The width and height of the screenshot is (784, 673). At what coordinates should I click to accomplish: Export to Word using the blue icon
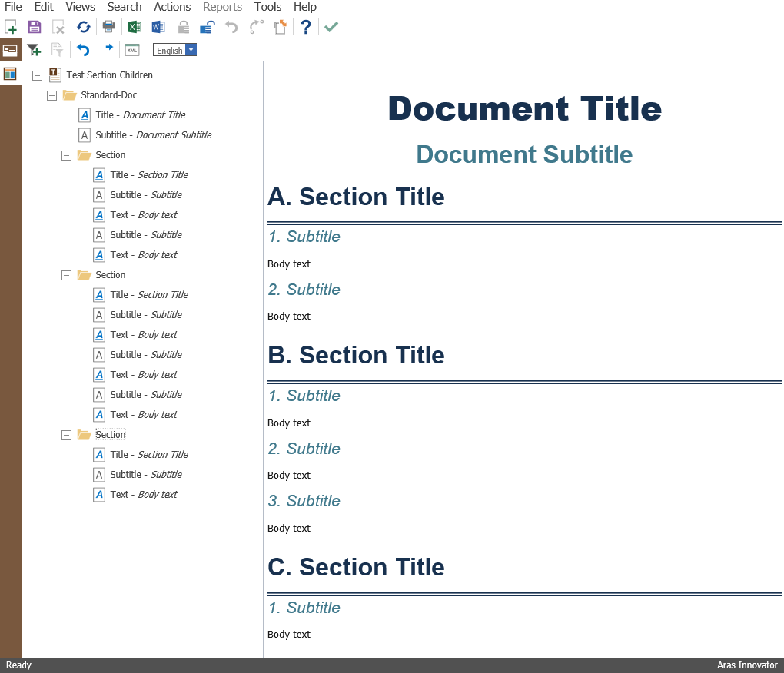pos(158,27)
